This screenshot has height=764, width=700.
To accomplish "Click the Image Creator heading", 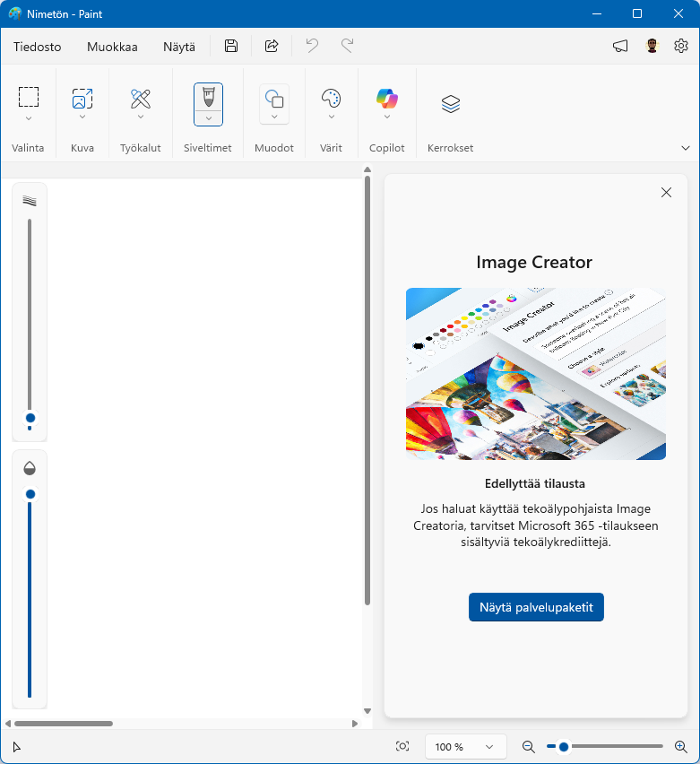I will point(534,262).
